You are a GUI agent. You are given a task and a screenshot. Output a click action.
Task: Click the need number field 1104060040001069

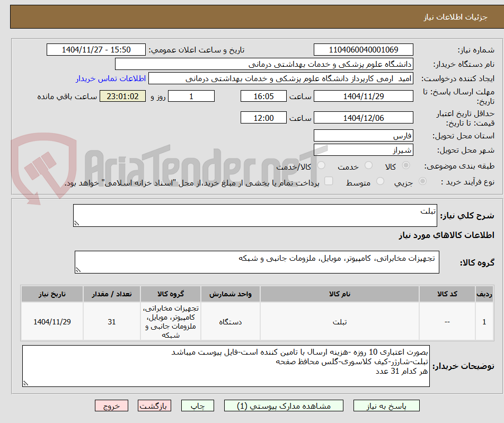click(363, 50)
